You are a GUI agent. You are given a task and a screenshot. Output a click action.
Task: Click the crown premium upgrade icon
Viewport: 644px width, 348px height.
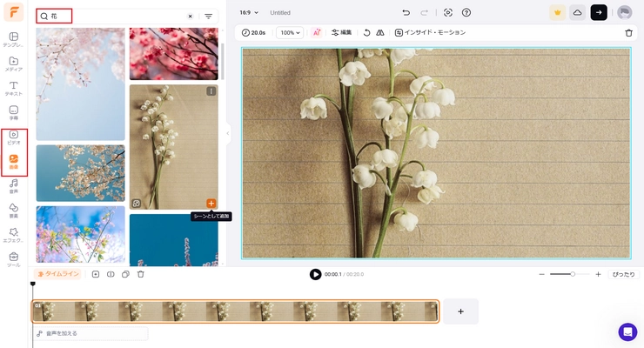[x=557, y=12]
